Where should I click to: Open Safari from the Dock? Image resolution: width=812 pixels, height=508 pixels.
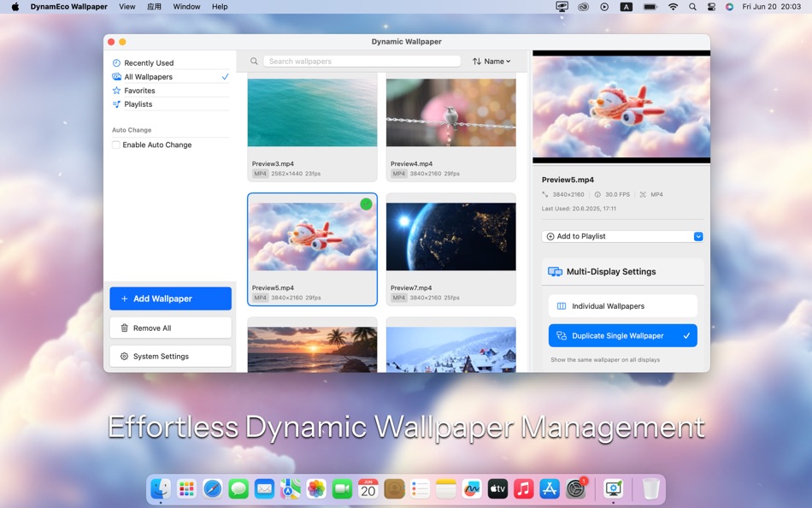click(212, 488)
